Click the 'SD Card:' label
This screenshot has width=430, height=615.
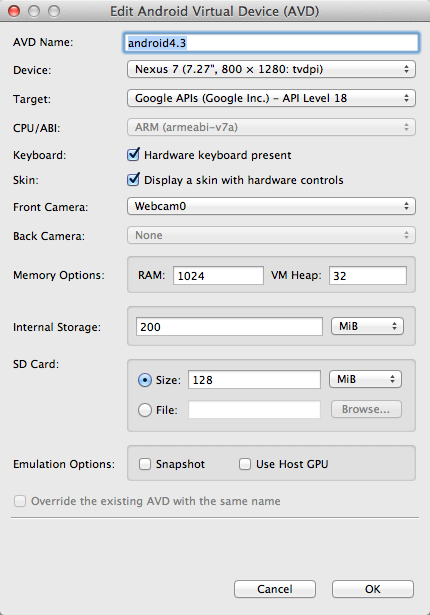(x=36, y=364)
